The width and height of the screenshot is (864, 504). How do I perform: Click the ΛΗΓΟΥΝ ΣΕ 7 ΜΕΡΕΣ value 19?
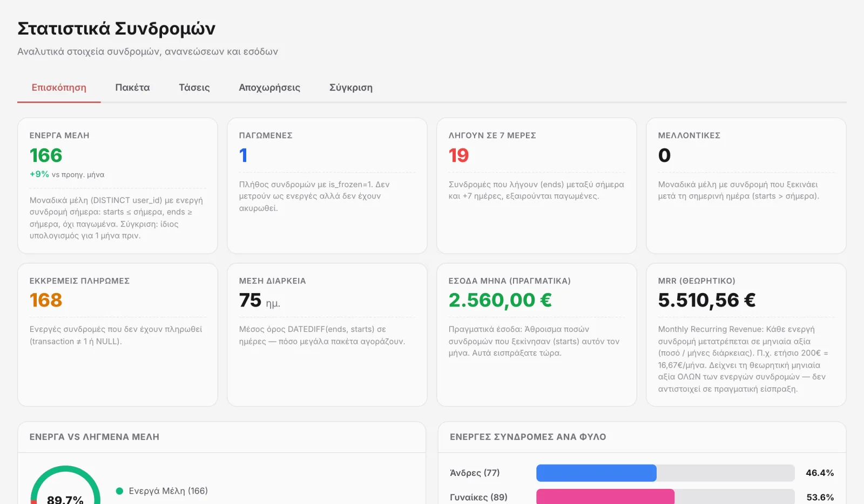[x=458, y=155]
